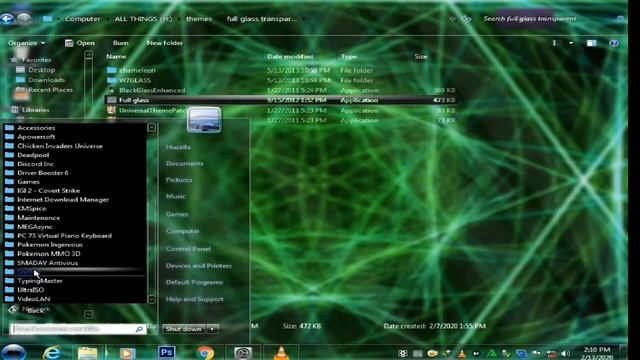Click the Shut down button

(184, 329)
